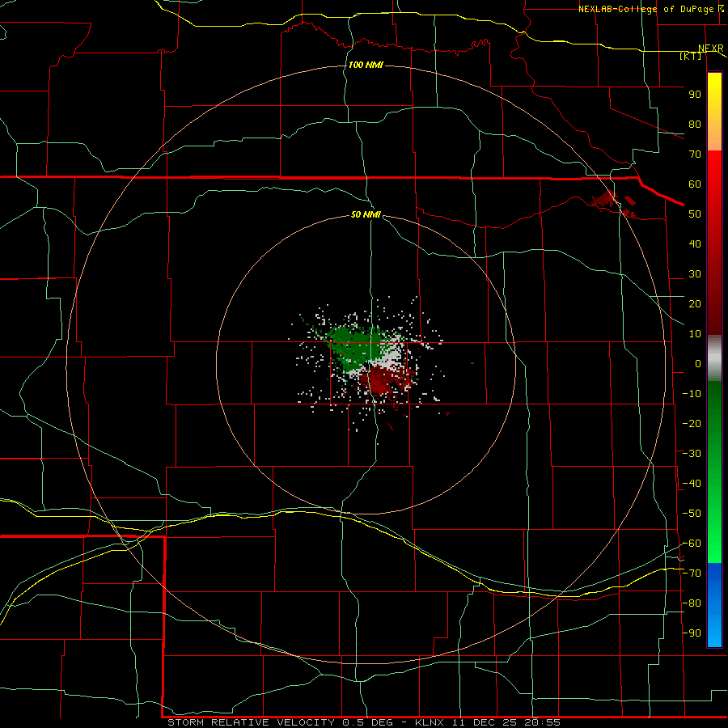Select the "-50" scale label

coord(692,514)
